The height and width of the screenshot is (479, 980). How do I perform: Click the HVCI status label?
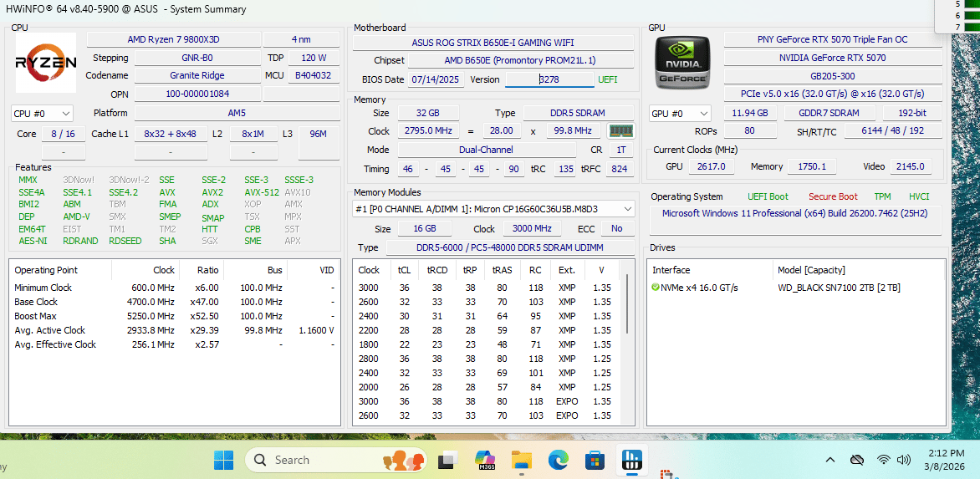pos(919,196)
